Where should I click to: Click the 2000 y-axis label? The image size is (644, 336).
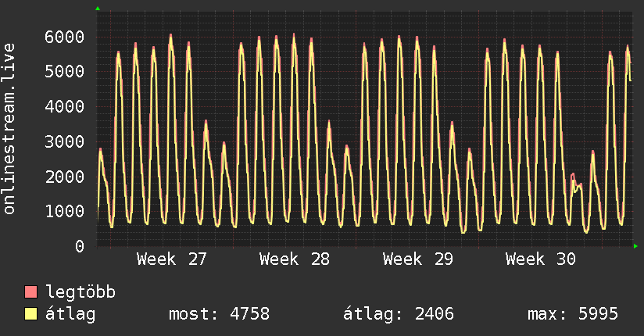coord(65,177)
